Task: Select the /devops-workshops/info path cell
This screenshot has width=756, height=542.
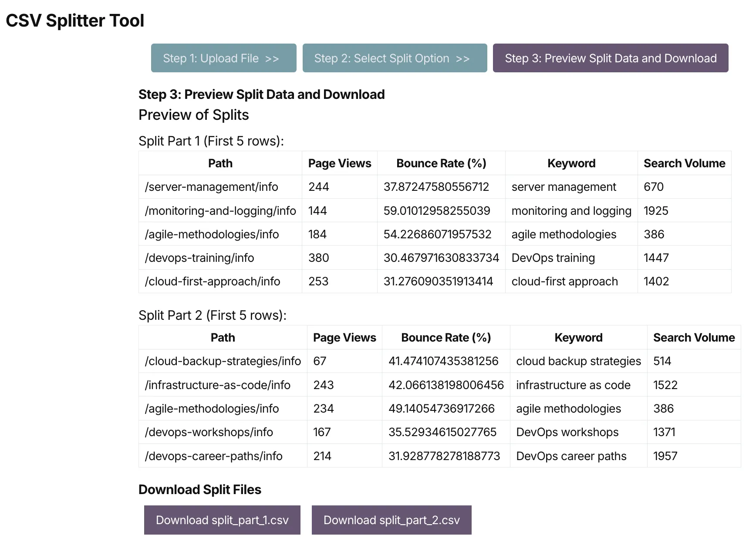Action: pos(223,432)
